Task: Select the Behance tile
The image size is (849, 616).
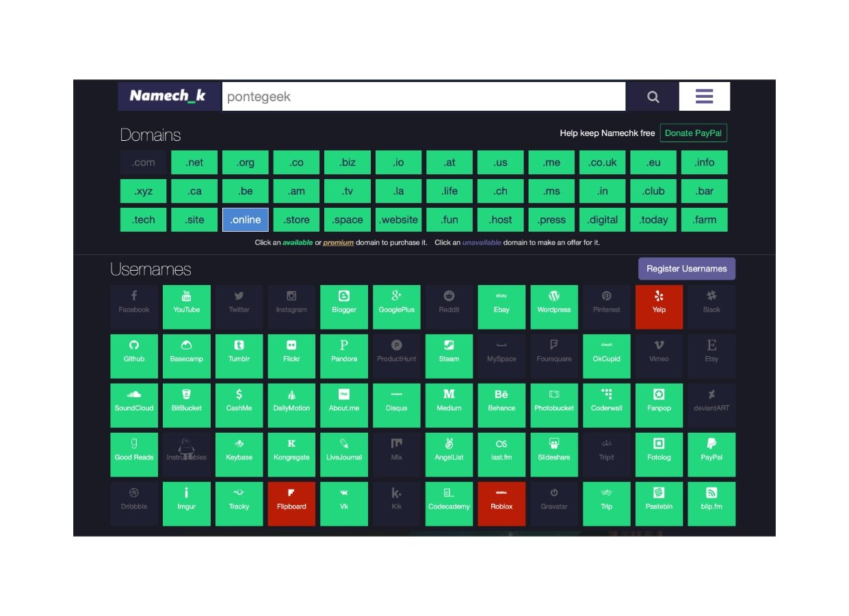Action: [x=501, y=406]
